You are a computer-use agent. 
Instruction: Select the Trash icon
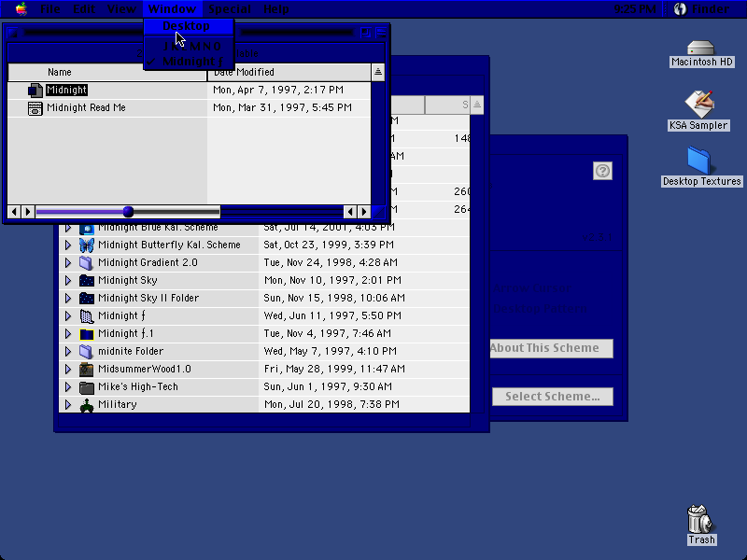(699, 519)
